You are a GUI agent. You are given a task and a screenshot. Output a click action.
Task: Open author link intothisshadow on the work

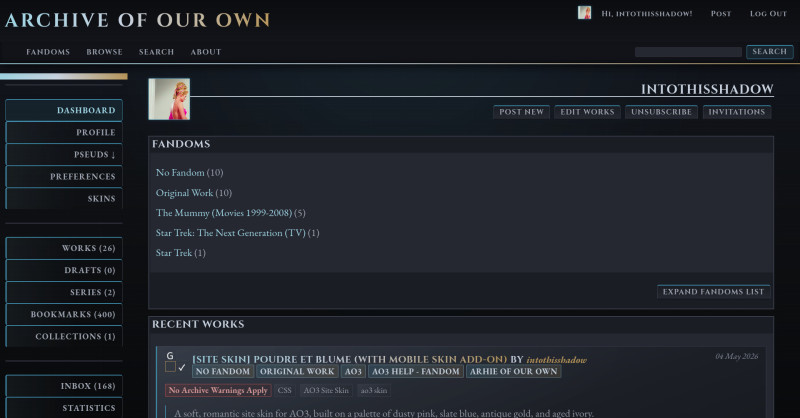pyautogui.click(x=556, y=360)
